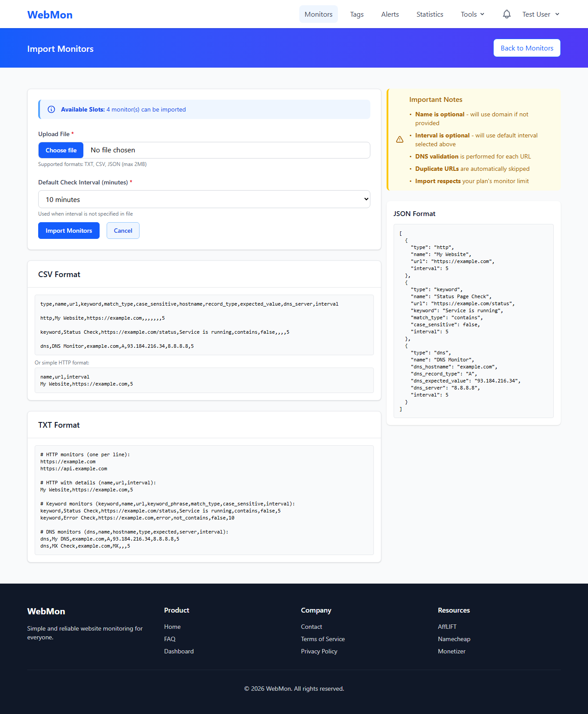Screen dimensions: 588x714
Task: Click the warning triangle in Important Notes
Action: click(400, 139)
